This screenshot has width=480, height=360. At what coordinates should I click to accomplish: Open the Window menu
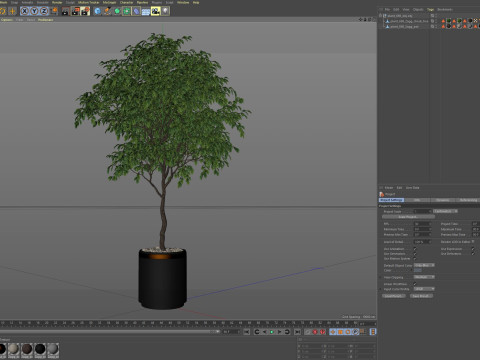point(183,2)
